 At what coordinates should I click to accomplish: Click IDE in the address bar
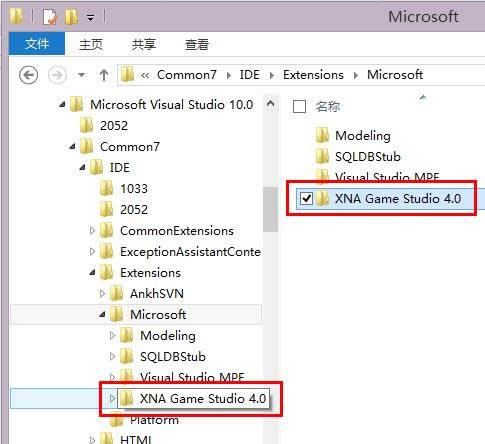(x=250, y=75)
